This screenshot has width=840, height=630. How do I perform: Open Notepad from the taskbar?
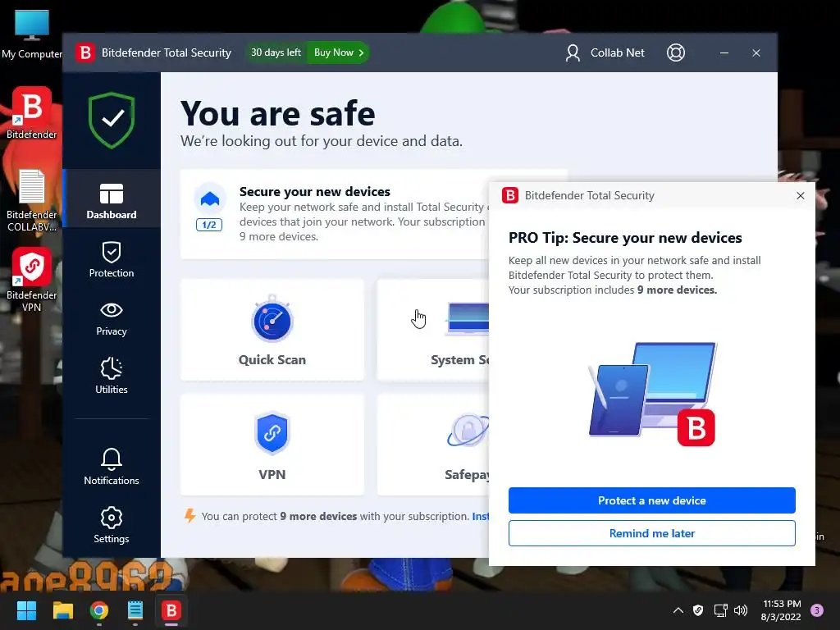click(135, 610)
